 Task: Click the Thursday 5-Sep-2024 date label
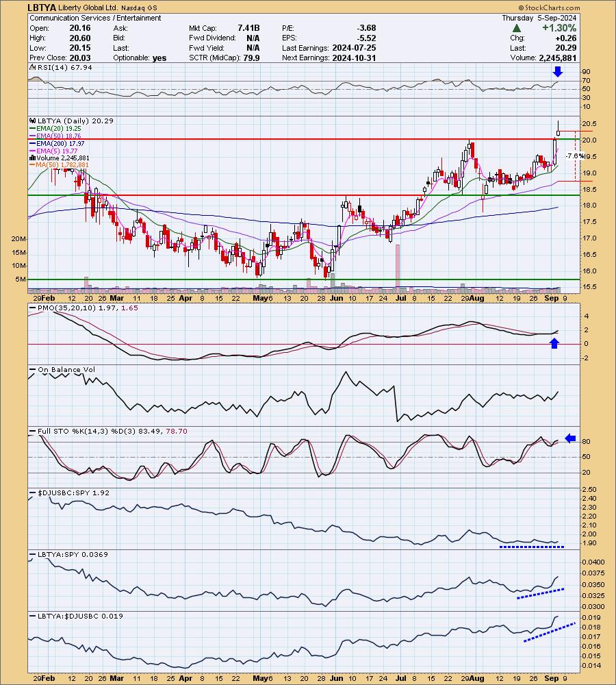pos(539,18)
